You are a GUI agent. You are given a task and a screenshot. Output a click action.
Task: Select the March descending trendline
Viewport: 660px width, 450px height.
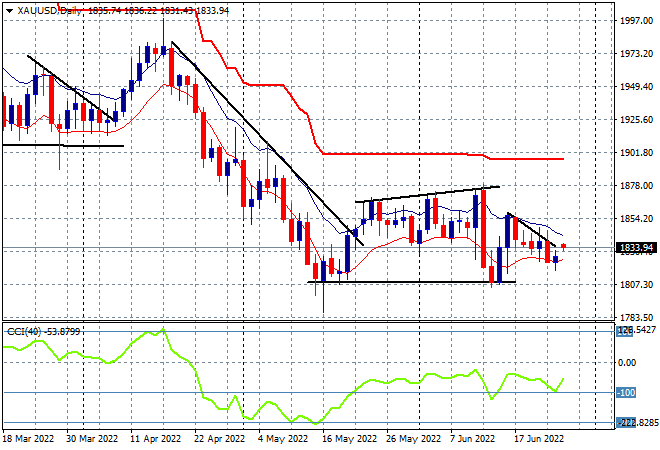point(71,88)
